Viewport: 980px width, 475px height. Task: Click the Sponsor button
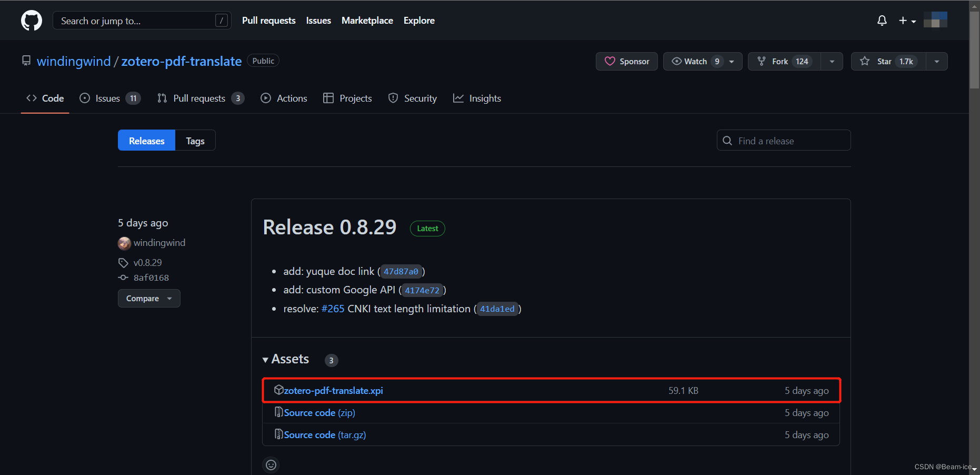tap(627, 61)
